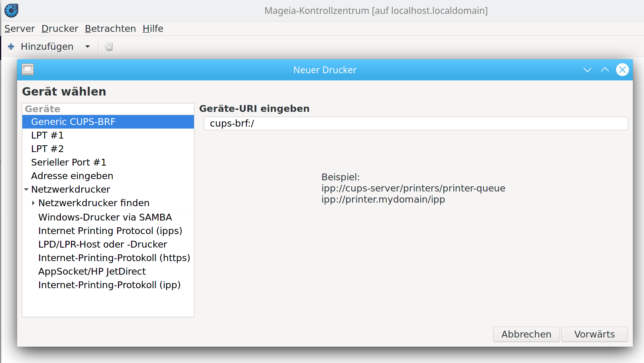Select LPD/LPR-Host oder -Drucker

point(108,244)
